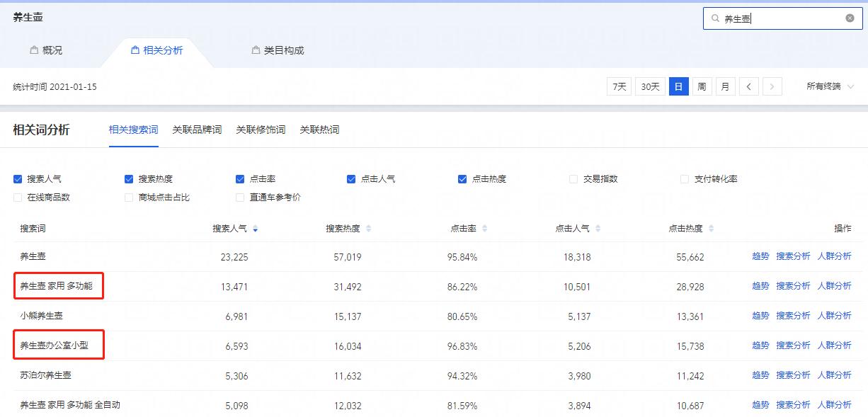Sort by 点击人气 column arrow
Viewport: 868px width, 417px height.
click(x=598, y=229)
